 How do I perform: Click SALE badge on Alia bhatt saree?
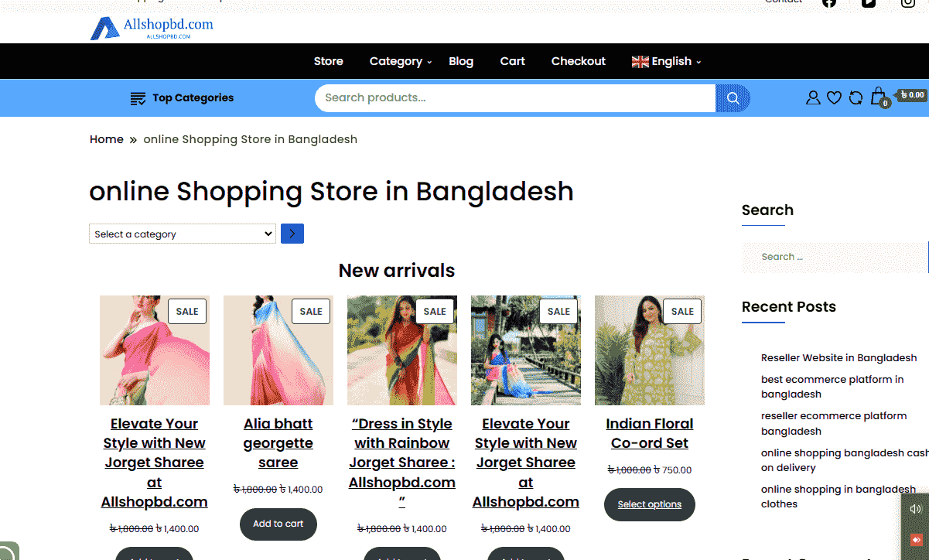[311, 311]
